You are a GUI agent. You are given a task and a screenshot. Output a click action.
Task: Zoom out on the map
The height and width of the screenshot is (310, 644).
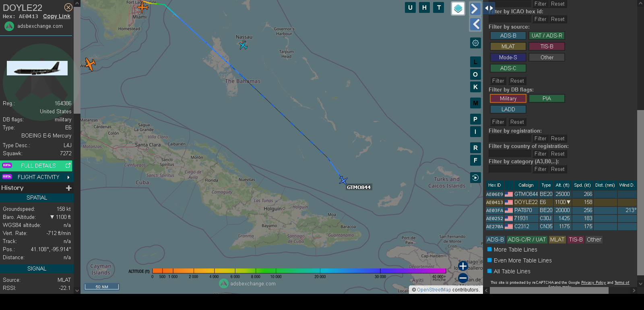[x=463, y=278]
